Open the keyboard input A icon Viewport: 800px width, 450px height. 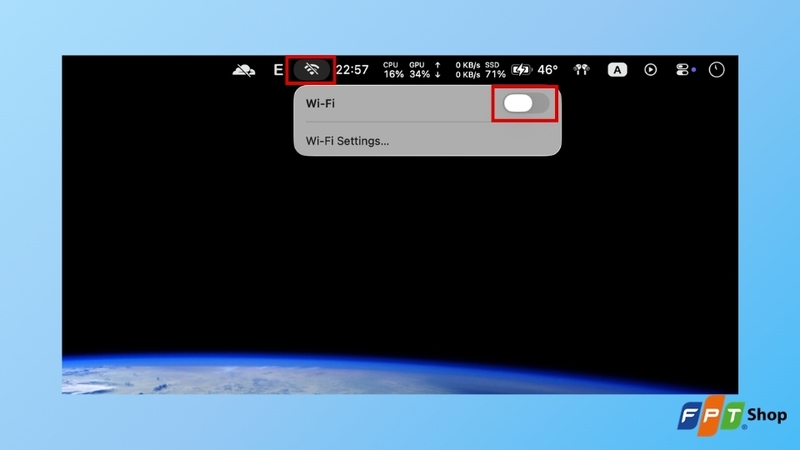pyautogui.click(x=617, y=70)
